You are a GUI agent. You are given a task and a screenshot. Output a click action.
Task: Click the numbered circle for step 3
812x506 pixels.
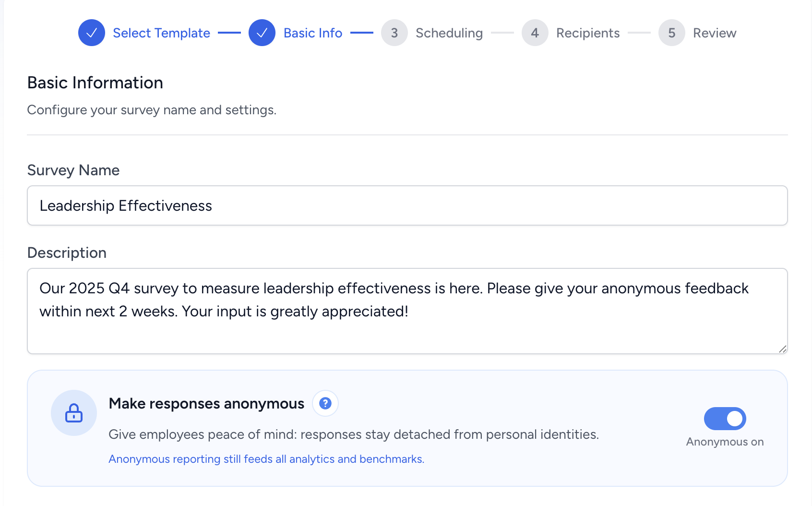coord(394,33)
